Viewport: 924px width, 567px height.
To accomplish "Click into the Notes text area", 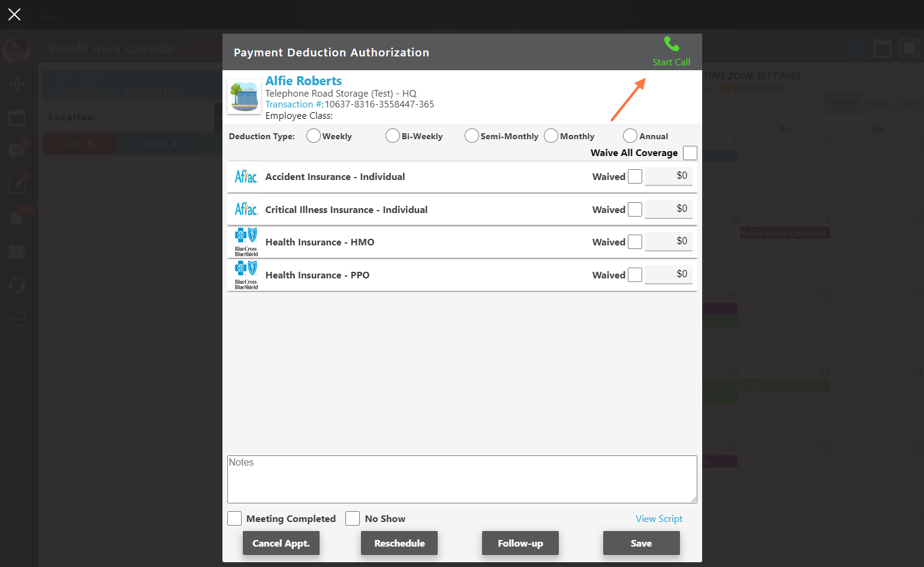I will [x=462, y=479].
